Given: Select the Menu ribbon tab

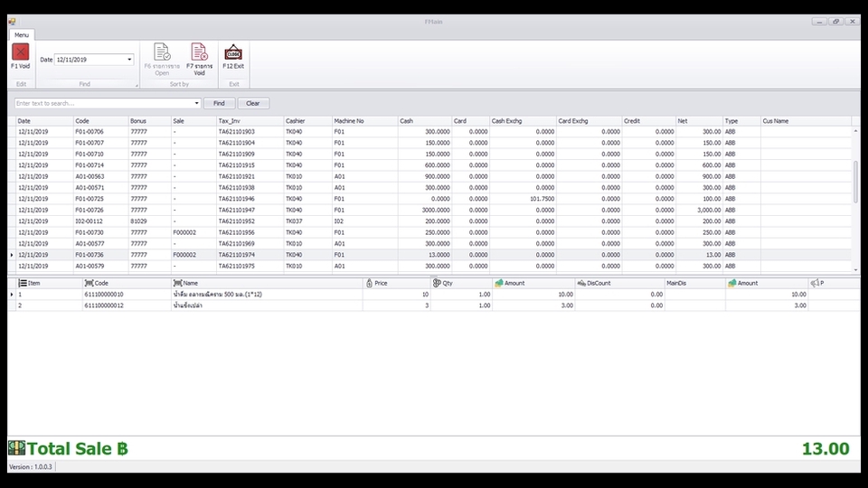Looking at the screenshot, I should [22, 35].
